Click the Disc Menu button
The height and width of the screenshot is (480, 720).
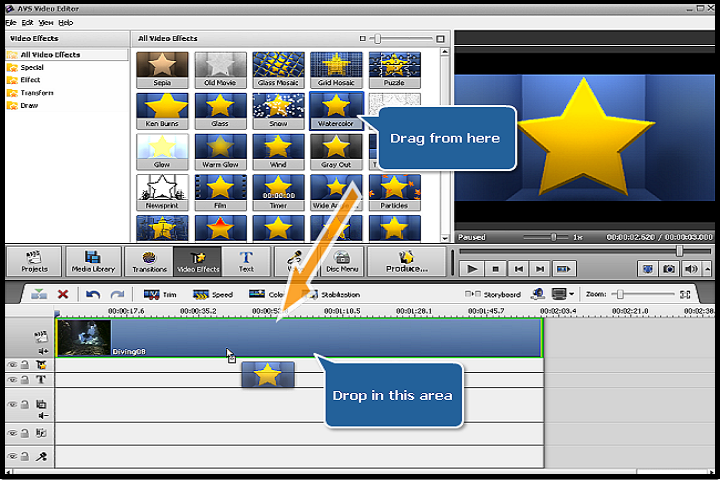pos(342,261)
